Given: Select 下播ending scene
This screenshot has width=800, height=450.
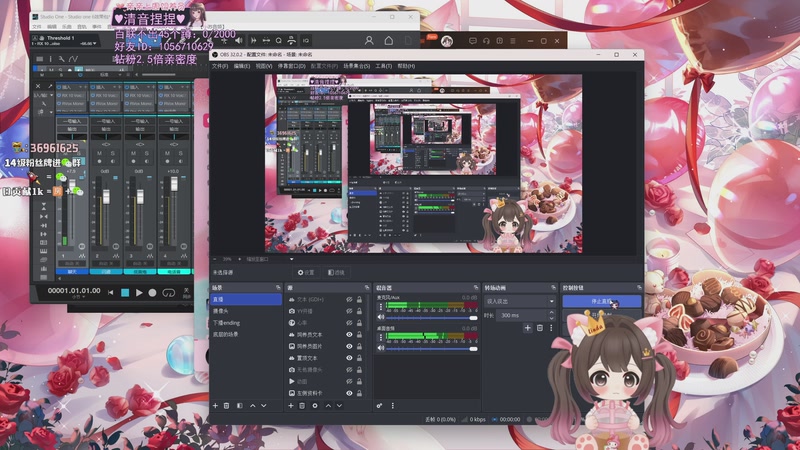Looking at the screenshot, I should click(246, 323).
